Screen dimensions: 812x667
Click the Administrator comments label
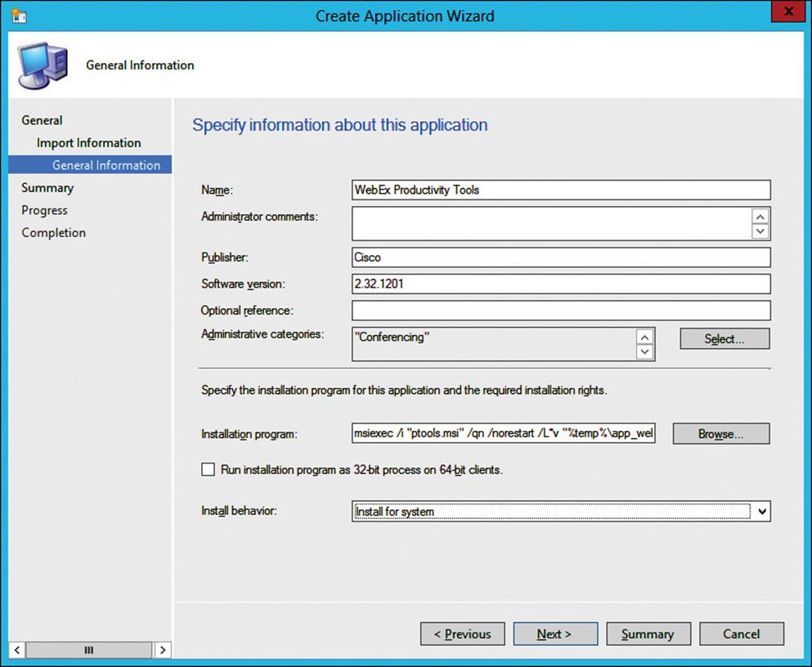click(259, 217)
